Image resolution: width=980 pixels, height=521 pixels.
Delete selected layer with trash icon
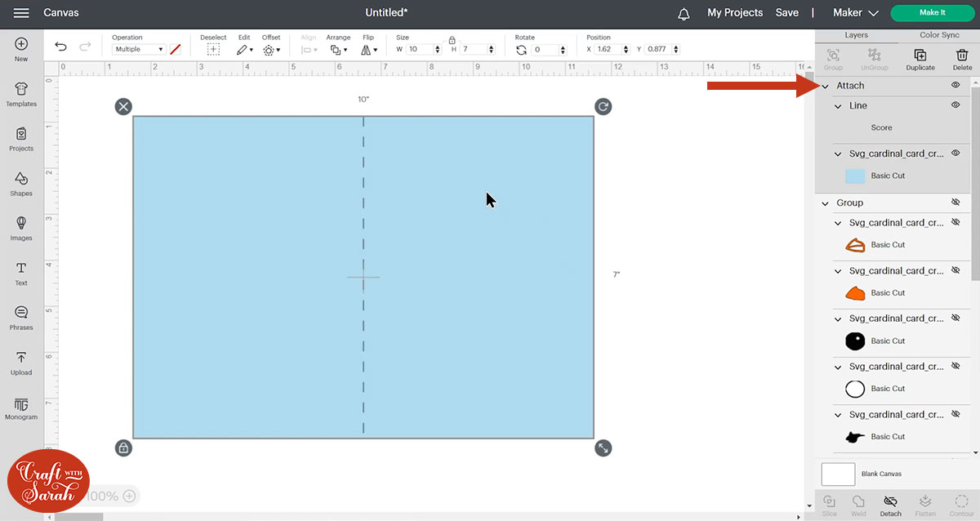[962, 59]
